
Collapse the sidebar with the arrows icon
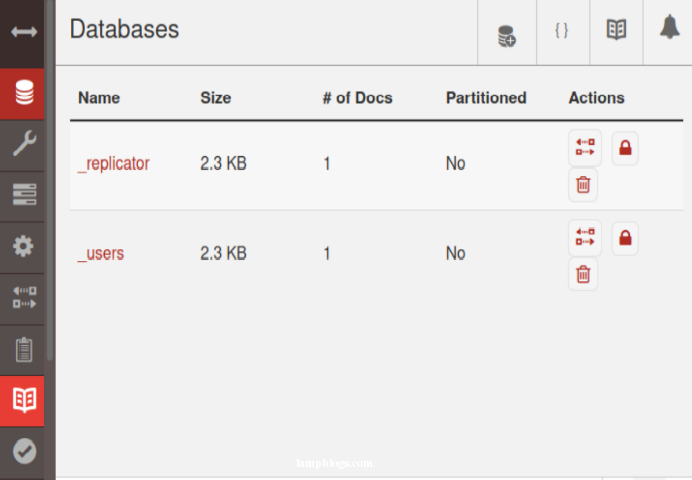(x=24, y=32)
